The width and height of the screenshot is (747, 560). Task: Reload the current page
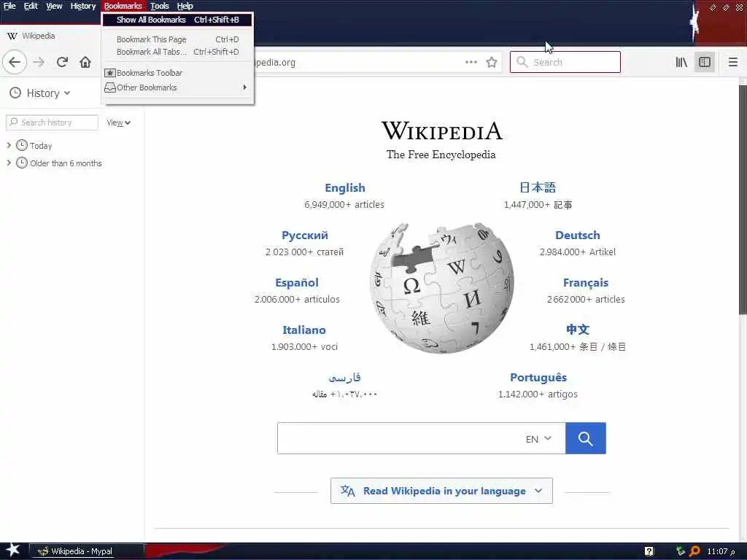(x=62, y=62)
